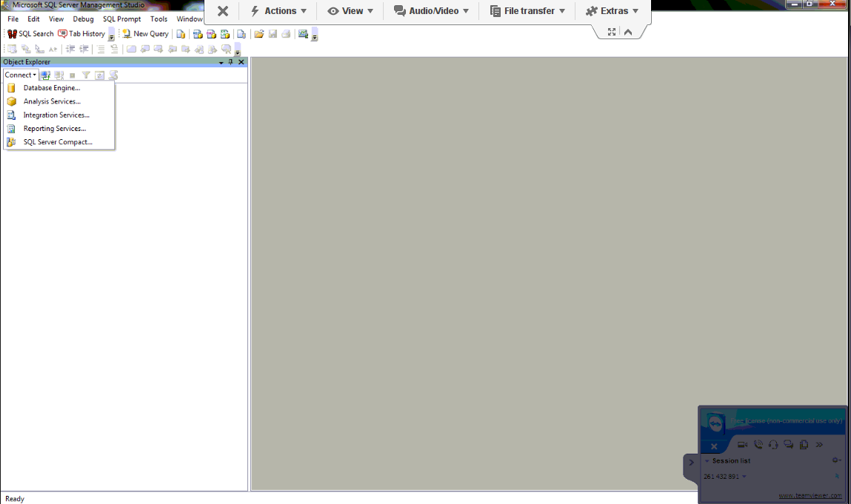Open the SQL Prompt menu
The image size is (851, 504).
[x=121, y=19]
